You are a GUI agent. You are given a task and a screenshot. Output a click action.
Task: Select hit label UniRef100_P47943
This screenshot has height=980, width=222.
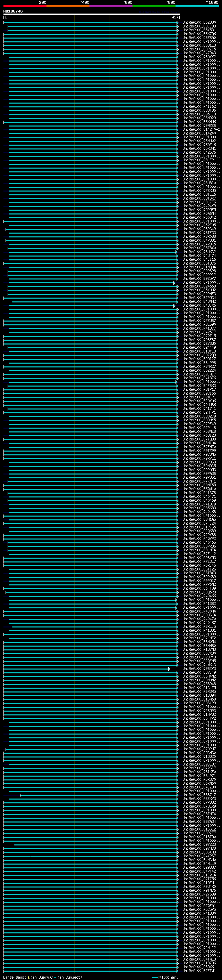click(x=199, y=53)
